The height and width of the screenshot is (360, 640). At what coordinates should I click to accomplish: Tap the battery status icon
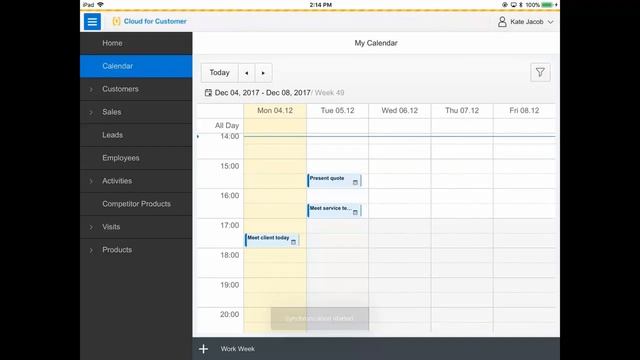point(547,5)
